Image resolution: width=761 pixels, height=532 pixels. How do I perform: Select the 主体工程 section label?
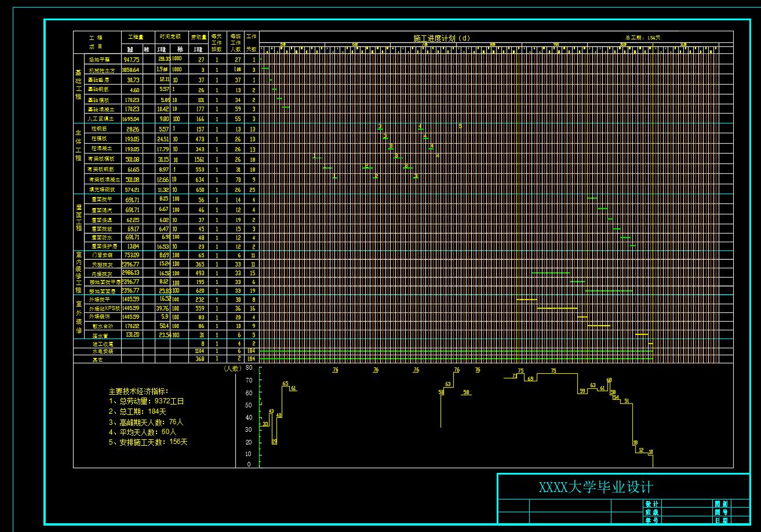coord(79,149)
